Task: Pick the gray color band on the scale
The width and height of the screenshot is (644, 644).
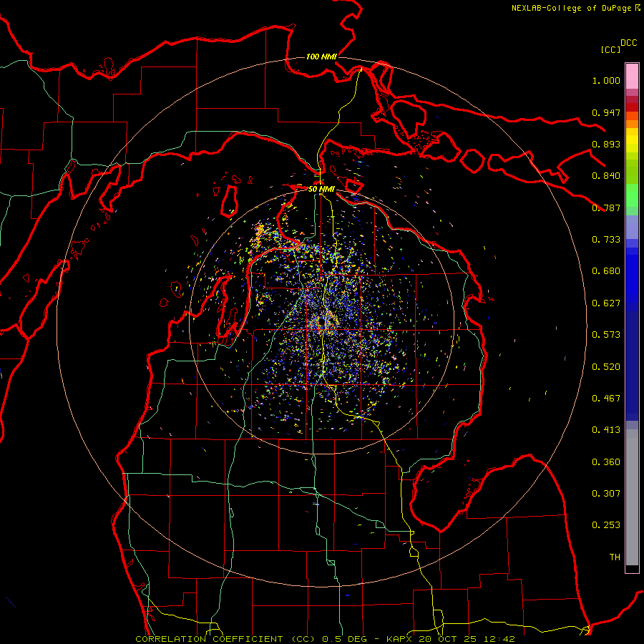Action: [x=632, y=497]
